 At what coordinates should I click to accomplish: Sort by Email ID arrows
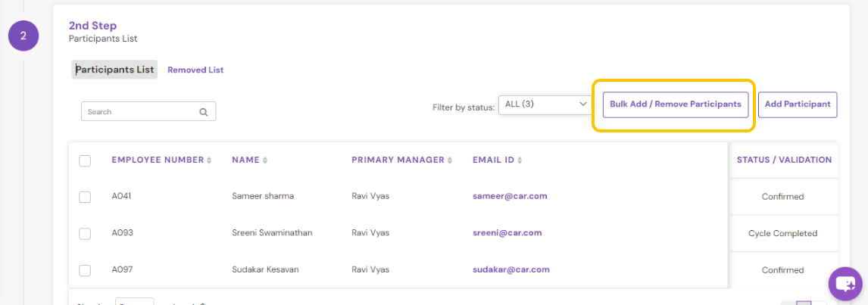[520, 160]
